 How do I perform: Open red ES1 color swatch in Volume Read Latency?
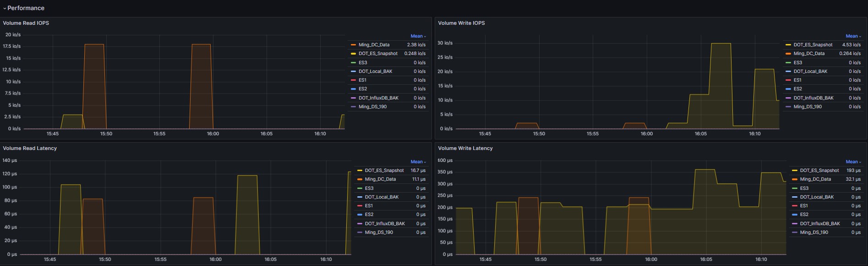pyautogui.click(x=360, y=206)
